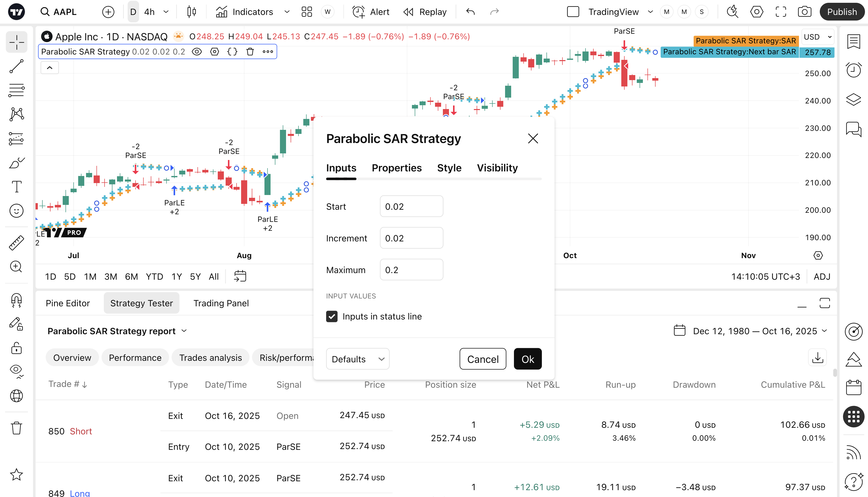Toggle ADJ adjusted data button
Viewport: 868px width, 497px height.
point(822,276)
